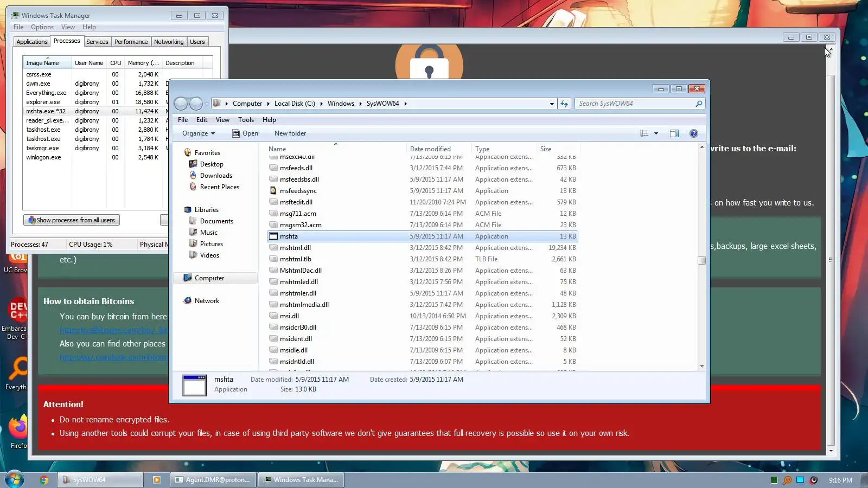
Task: Click the mshta thumbnail in the details pane
Action: tap(194, 385)
